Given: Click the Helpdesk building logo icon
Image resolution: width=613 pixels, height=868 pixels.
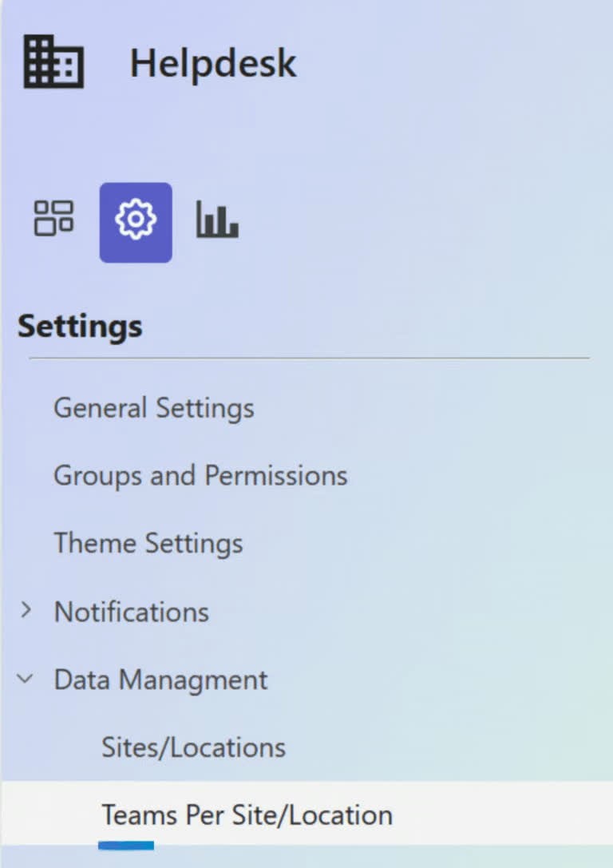Looking at the screenshot, I should pyautogui.click(x=53, y=61).
